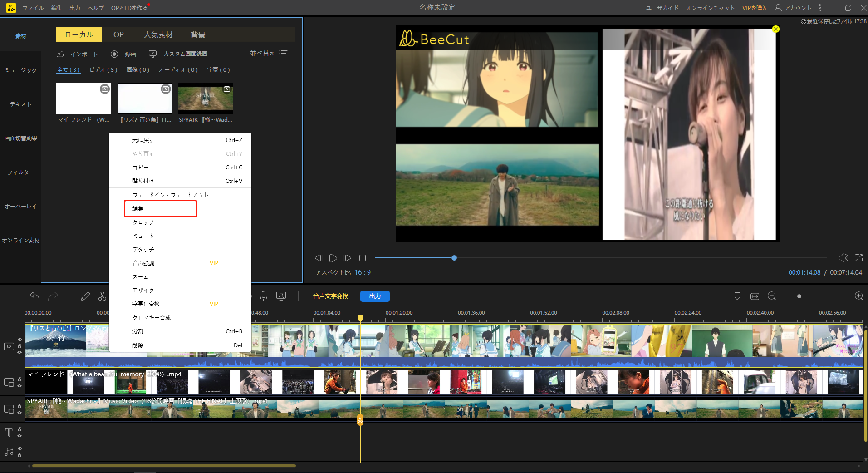Zoom out the timeline with magnifier minus

click(771, 296)
